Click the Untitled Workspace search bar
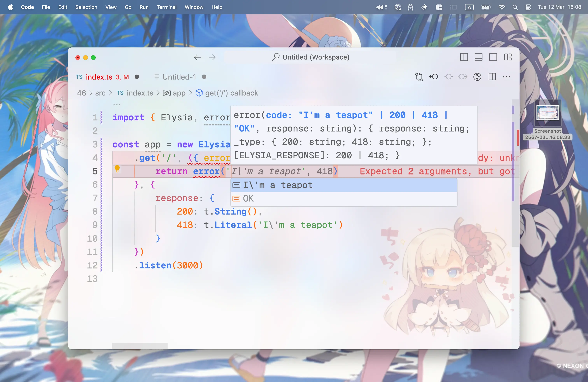Screen dimensions: 588x382 (x=310, y=57)
